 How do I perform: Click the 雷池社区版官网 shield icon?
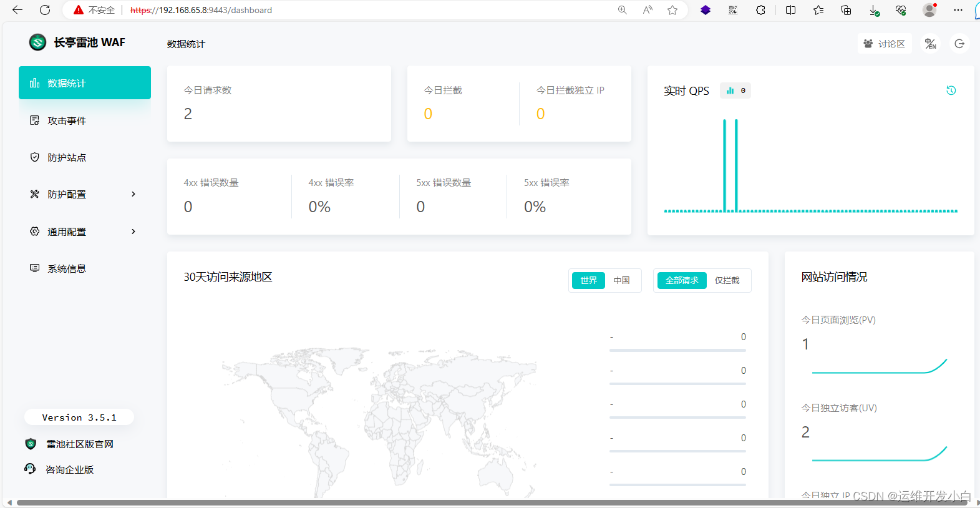[31, 444]
